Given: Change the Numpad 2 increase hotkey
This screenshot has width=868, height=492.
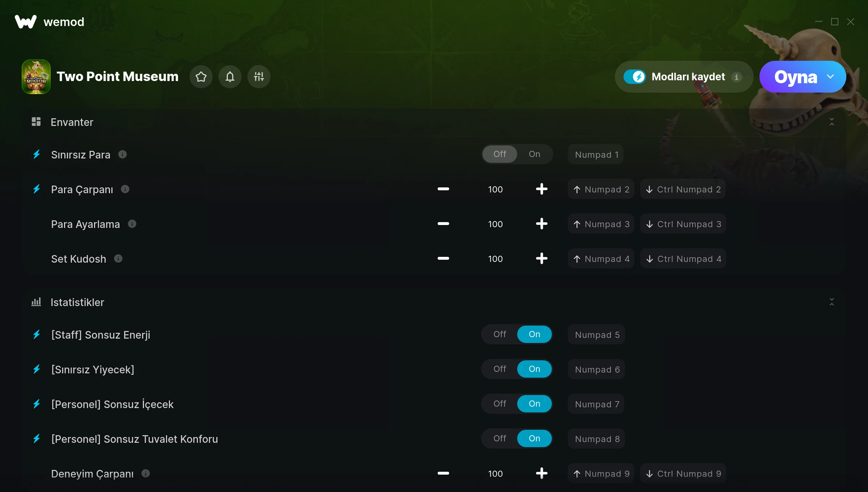Looking at the screenshot, I should 601,189.
